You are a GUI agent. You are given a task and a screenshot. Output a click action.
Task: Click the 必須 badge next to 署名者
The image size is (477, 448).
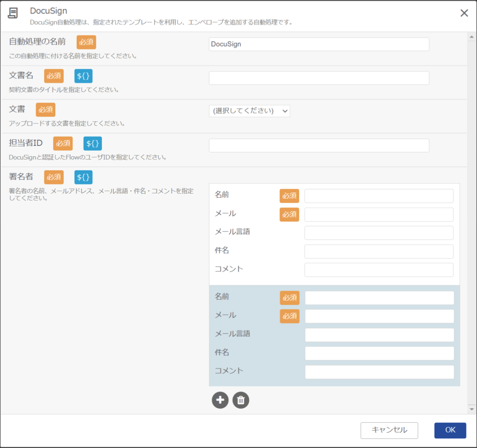tap(54, 177)
